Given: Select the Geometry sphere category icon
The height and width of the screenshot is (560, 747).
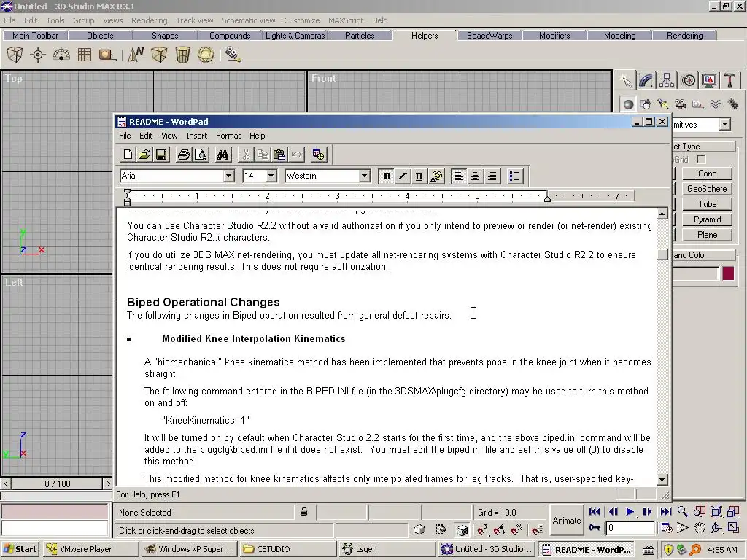Looking at the screenshot, I should (628, 104).
